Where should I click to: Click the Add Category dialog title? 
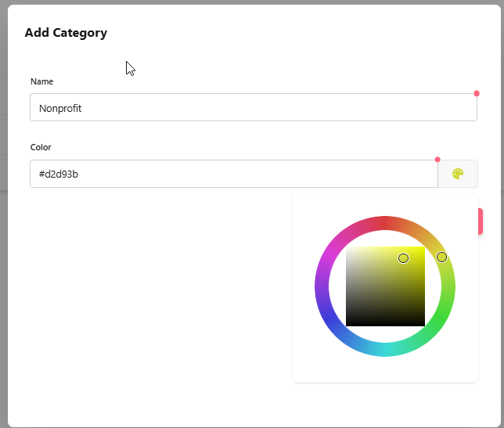click(66, 33)
